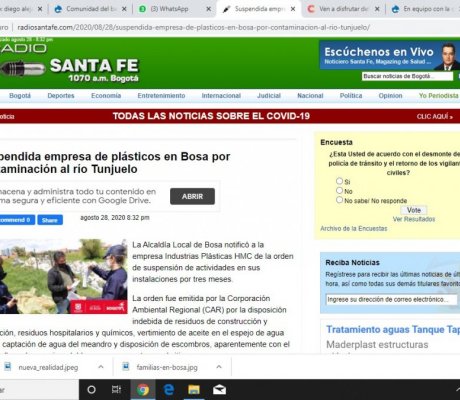Open Escúchenos en Vivo banner
Image resolution: width=460 pixels, height=400 pixels.
coord(389,55)
